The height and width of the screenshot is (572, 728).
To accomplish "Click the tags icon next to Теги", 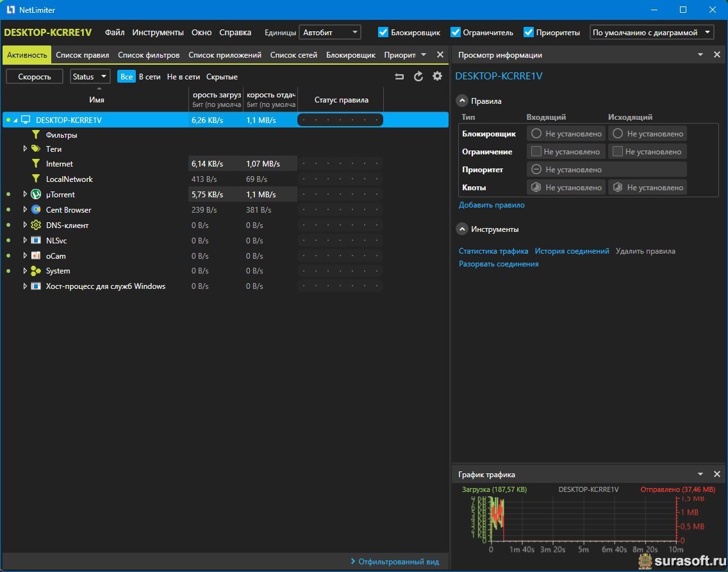I will pos(36,149).
